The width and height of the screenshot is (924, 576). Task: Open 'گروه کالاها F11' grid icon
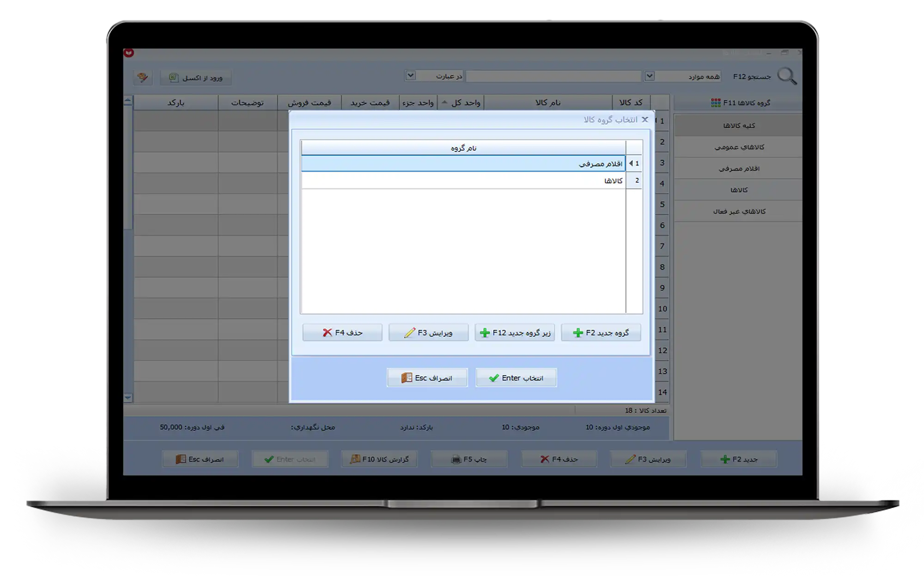tap(716, 103)
